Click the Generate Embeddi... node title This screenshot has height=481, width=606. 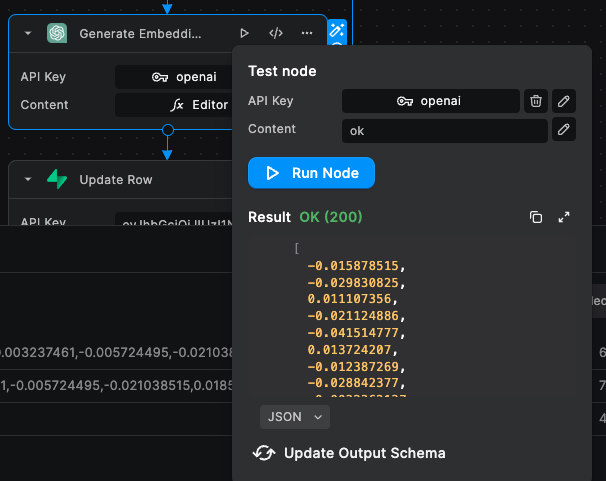coord(140,34)
